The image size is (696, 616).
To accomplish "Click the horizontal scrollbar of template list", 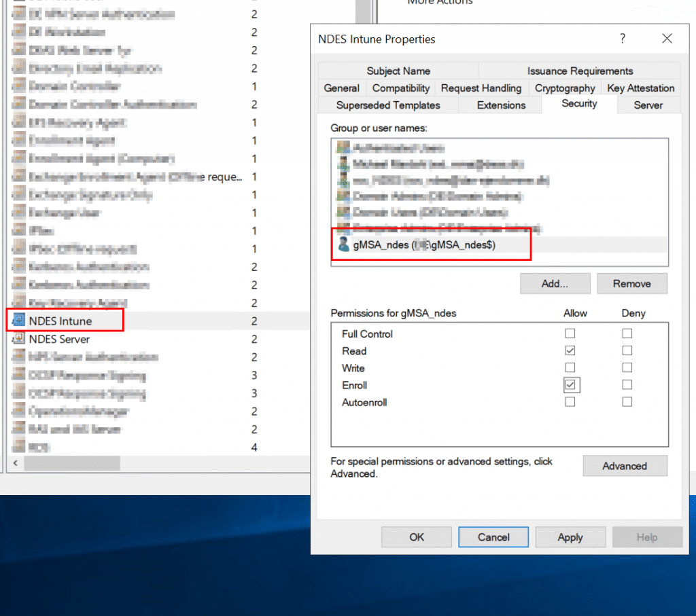I will (71, 463).
